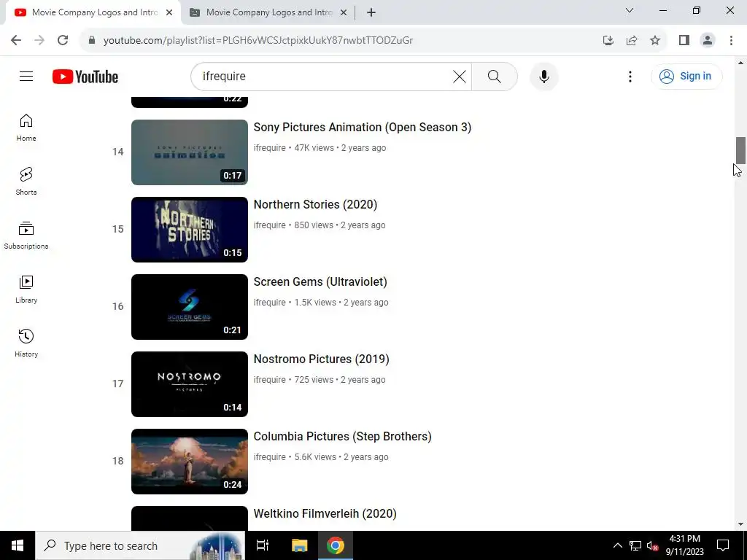Image resolution: width=747 pixels, height=560 pixels.
Task: Open Weltkino Filmverleih (2020) video title
Action: [325, 513]
